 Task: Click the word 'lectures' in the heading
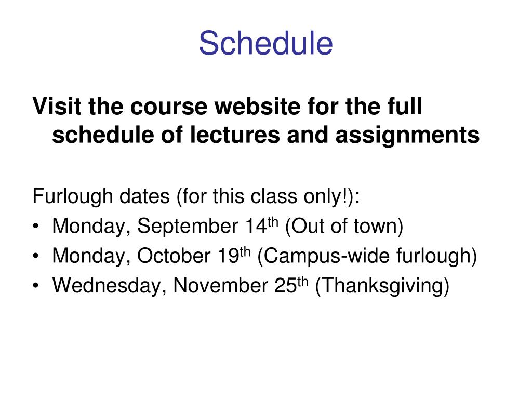(x=235, y=135)
